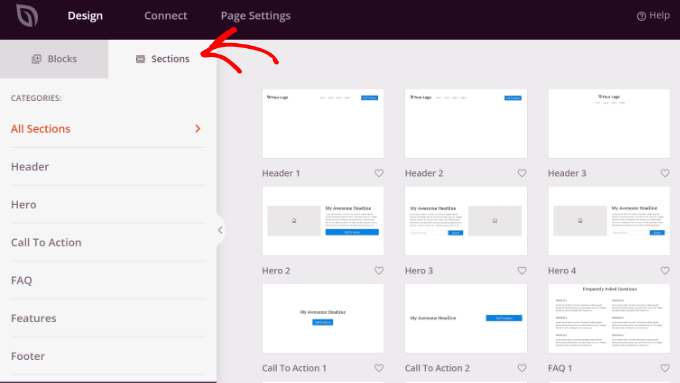Favorite Hero 3 with the heart icon
The height and width of the screenshot is (383, 680).
pos(522,271)
